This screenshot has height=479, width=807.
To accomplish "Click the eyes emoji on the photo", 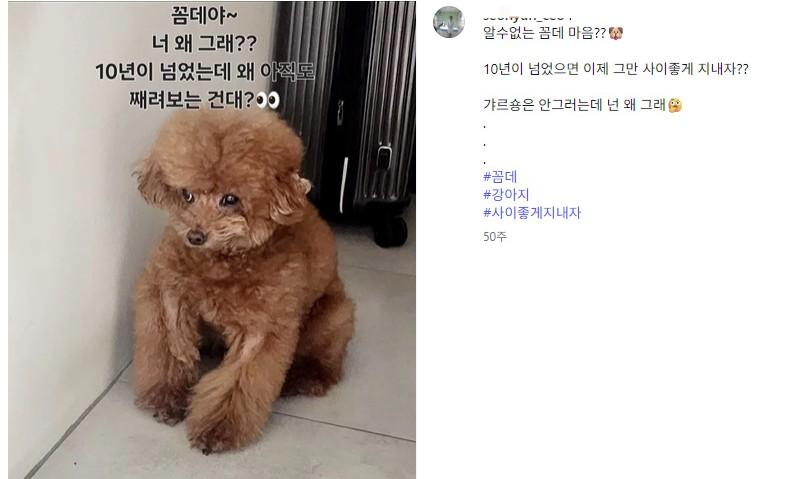I will click(268, 100).
